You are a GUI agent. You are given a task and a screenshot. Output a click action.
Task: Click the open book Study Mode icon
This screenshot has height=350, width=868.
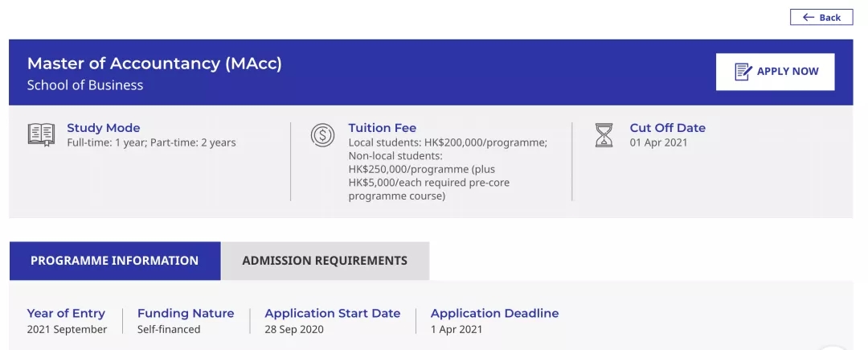point(42,135)
